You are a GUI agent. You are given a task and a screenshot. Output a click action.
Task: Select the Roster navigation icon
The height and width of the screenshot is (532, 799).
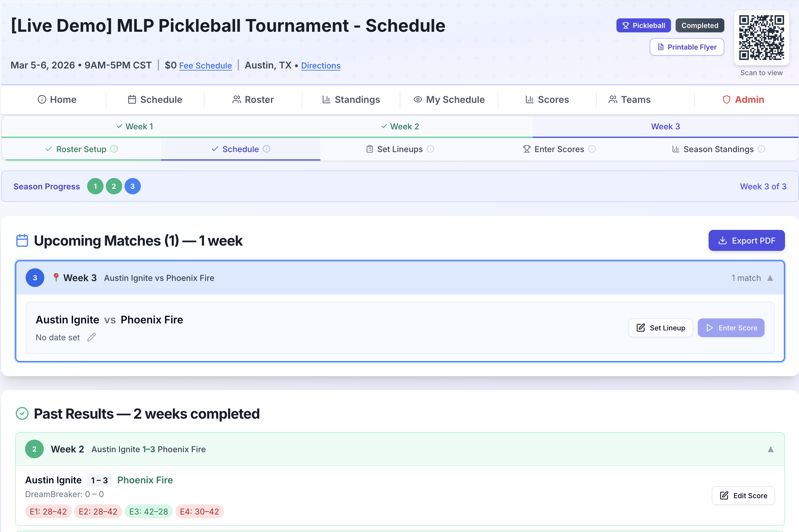coord(237,99)
